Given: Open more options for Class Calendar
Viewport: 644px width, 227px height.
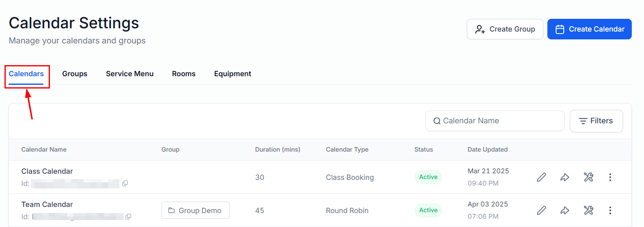Looking at the screenshot, I should (610, 177).
